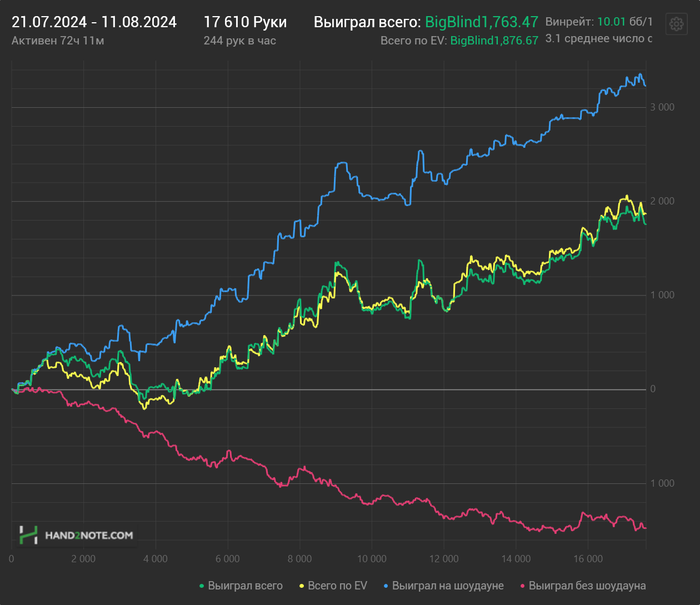The width and height of the screenshot is (700, 605).
Task: Click the end of the blue showdown line
Action: 645,85
